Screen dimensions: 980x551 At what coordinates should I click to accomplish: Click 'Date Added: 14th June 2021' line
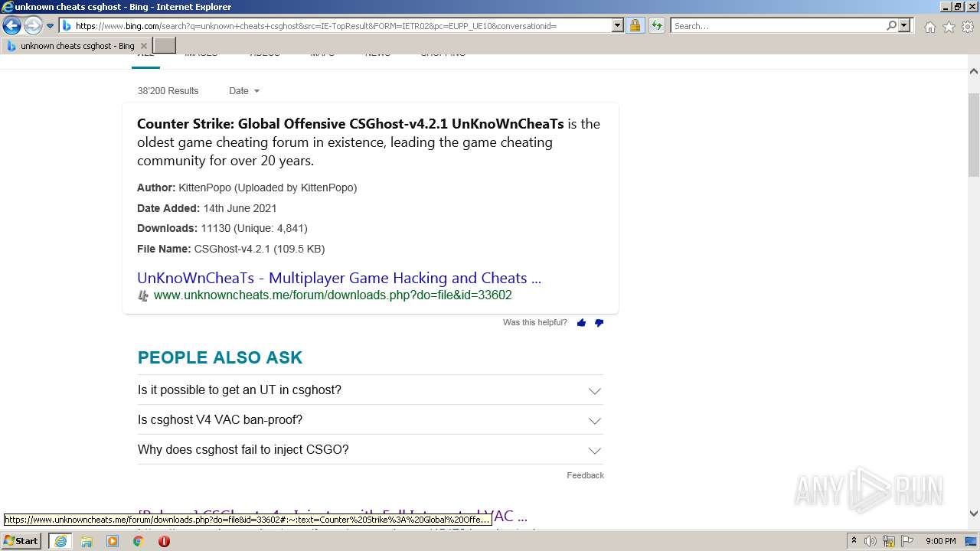(x=207, y=208)
